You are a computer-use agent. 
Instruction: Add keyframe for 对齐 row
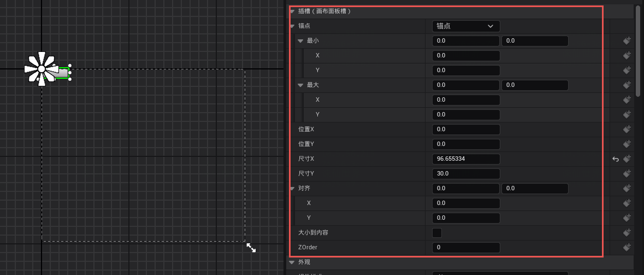pyautogui.click(x=627, y=188)
